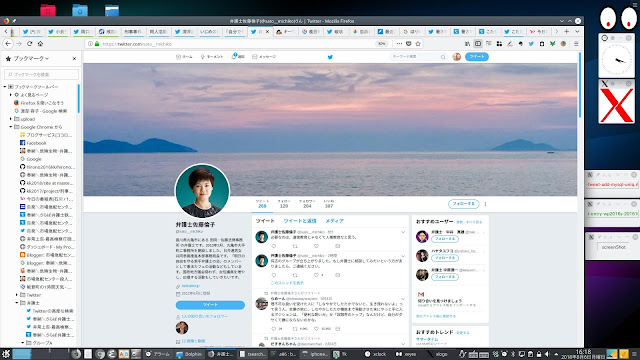Open a new tab with plus button
This screenshot has height=360, width=640.
click(567, 31)
